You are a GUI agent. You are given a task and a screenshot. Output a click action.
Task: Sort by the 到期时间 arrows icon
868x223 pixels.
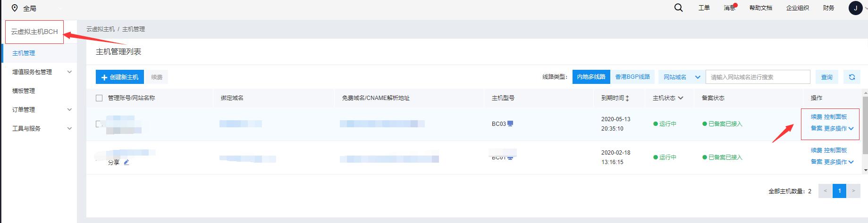627,98
